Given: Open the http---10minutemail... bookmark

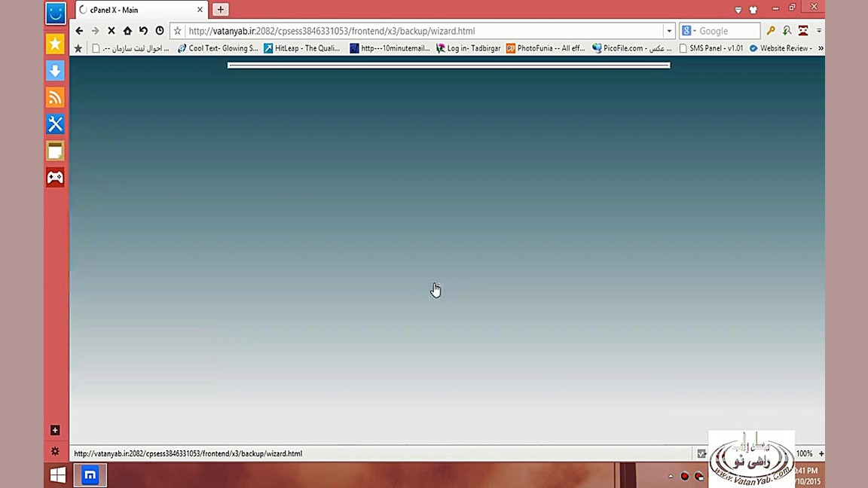Looking at the screenshot, I should 390,48.
